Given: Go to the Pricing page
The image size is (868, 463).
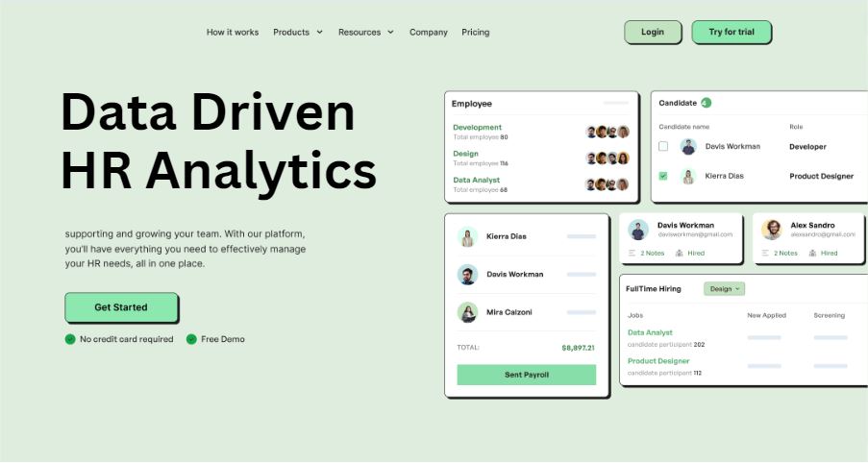Looking at the screenshot, I should [475, 32].
